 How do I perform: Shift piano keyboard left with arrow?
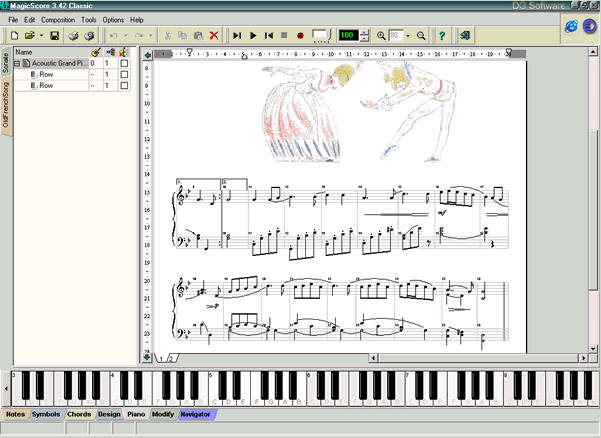(6, 388)
